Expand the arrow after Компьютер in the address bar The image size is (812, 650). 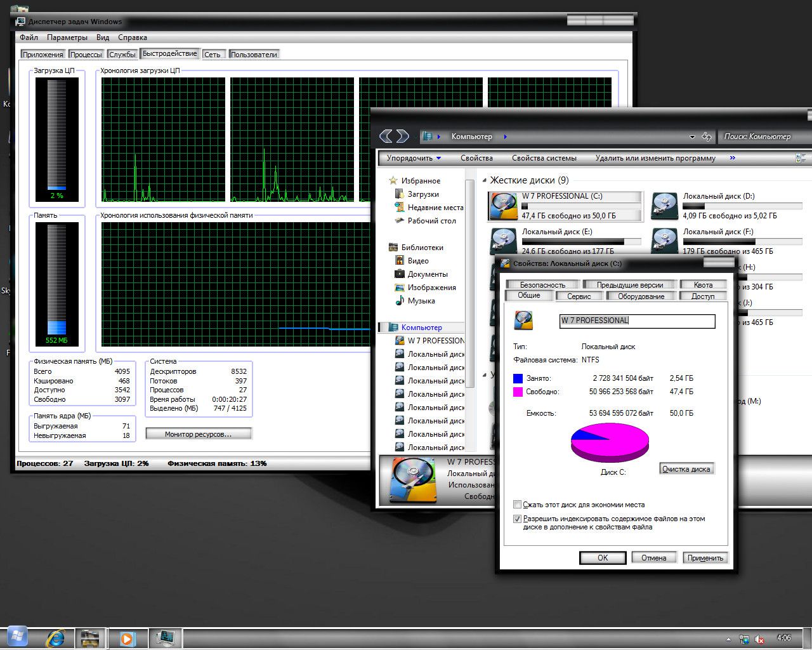tap(505, 136)
